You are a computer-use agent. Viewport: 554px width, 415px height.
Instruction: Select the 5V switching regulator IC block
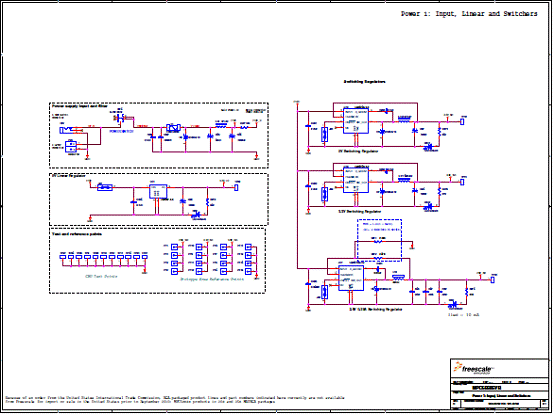[356, 121]
